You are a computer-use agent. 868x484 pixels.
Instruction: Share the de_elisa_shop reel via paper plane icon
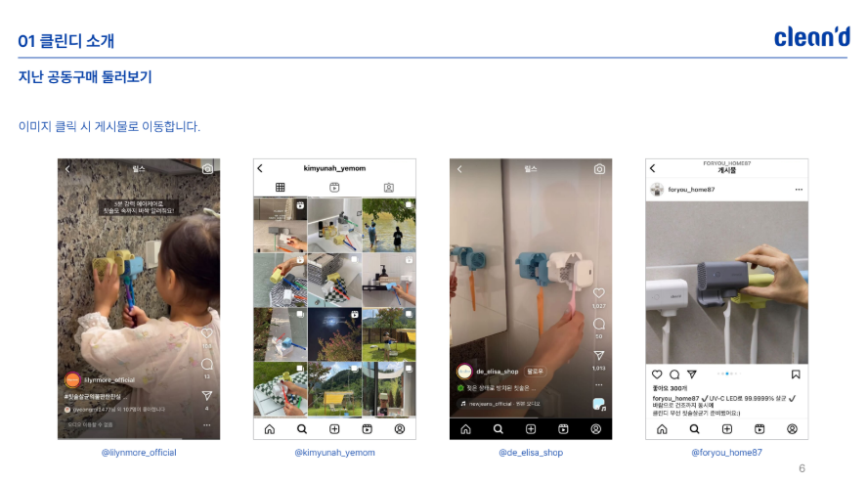click(599, 356)
